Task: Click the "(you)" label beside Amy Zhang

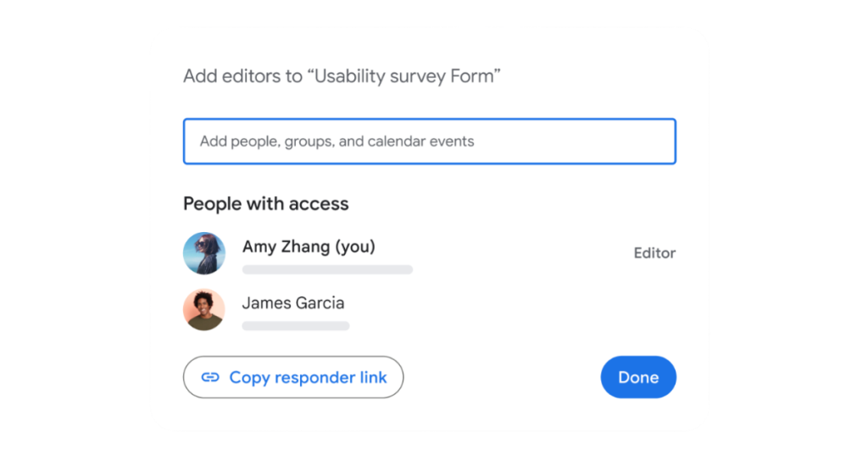Action: 354,246
